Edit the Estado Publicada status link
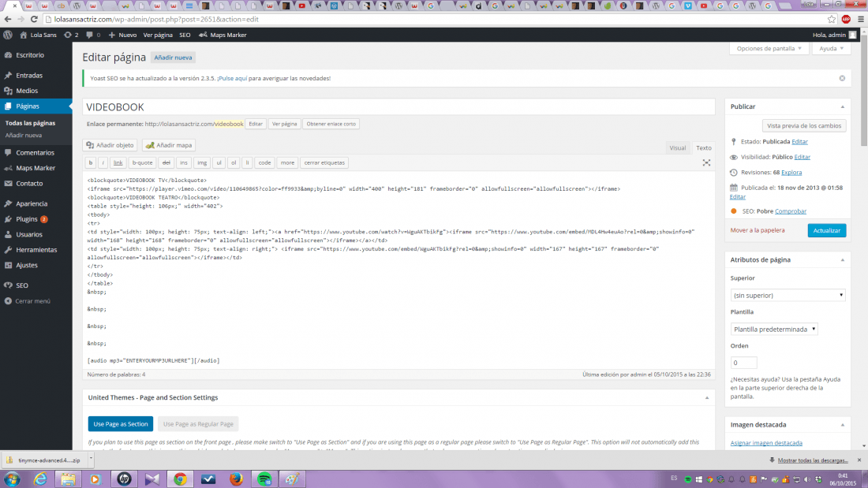This screenshot has height=488, width=868. coord(799,142)
